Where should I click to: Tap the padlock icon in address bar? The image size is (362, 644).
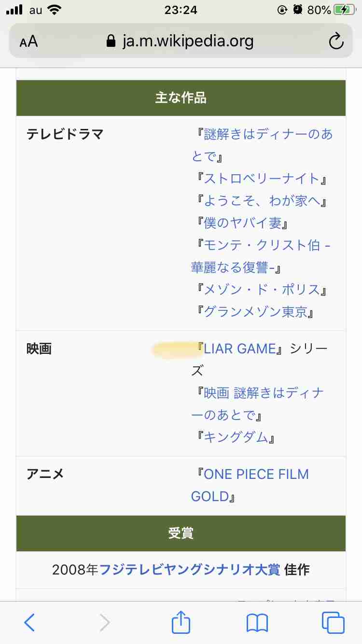111,41
